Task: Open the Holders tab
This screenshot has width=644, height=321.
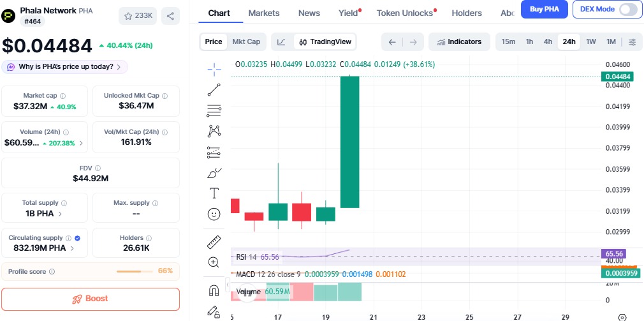Action: click(467, 13)
